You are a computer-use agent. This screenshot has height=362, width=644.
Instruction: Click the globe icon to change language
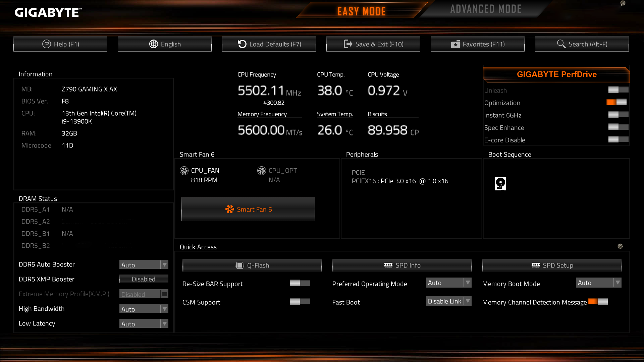pos(154,44)
